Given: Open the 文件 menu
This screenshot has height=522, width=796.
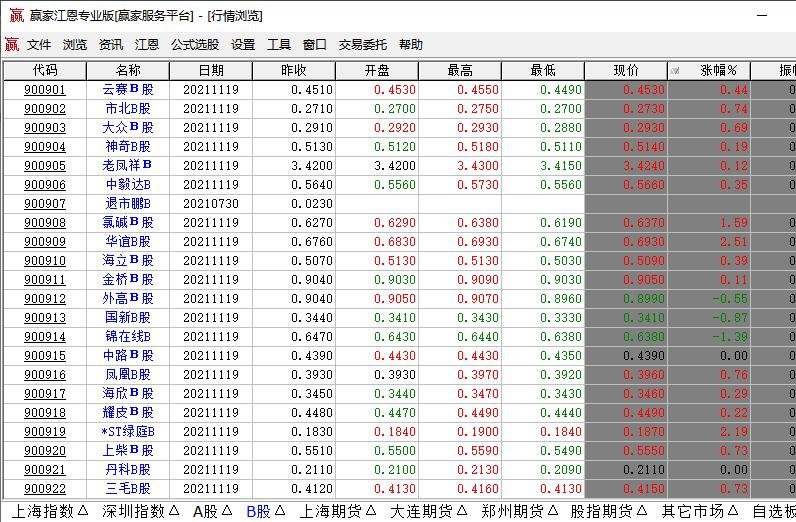Looking at the screenshot, I should (x=39, y=45).
